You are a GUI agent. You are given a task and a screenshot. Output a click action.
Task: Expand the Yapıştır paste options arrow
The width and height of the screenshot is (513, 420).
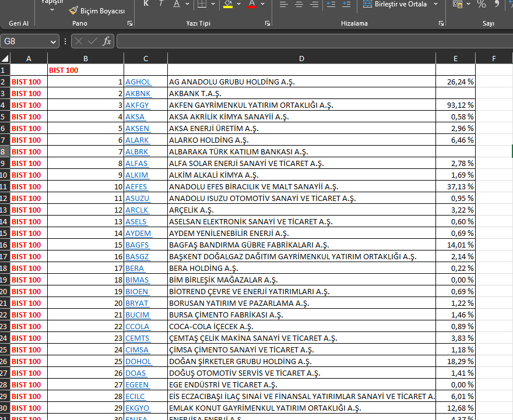(52, 10)
